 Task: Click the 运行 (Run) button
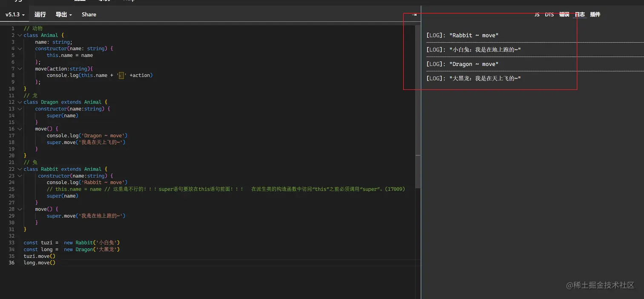tap(40, 15)
